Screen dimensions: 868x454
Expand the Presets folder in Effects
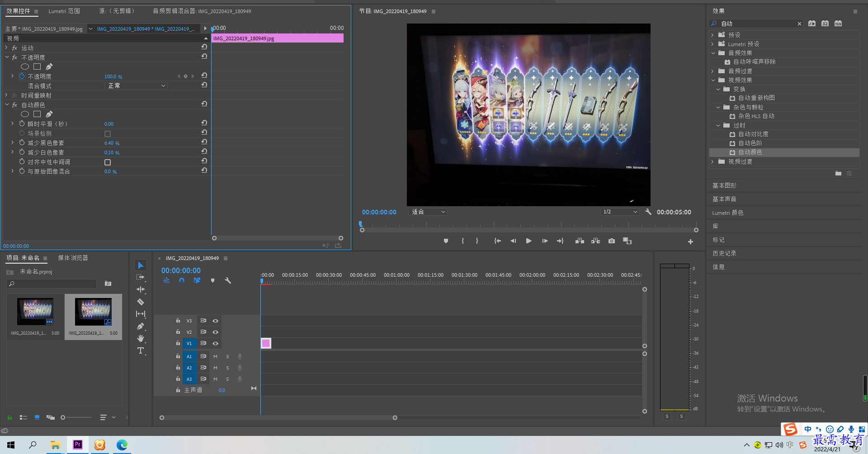point(712,35)
